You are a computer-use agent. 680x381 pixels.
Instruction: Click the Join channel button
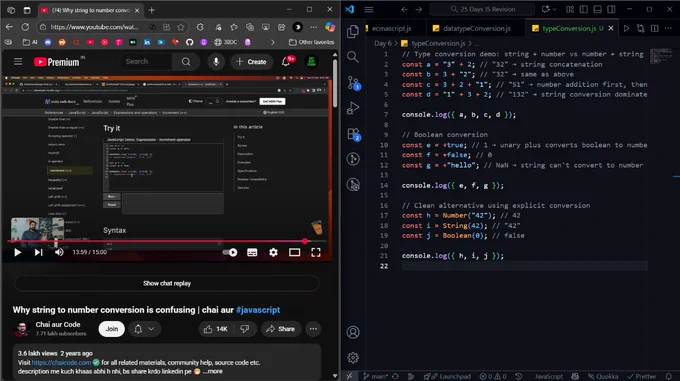pyautogui.click(x=111, y=329)
